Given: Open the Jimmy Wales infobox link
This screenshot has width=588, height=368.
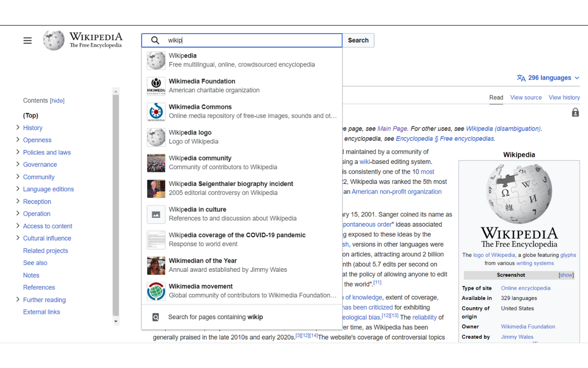Looking at the screenshot, I should (x=517, y=337).
